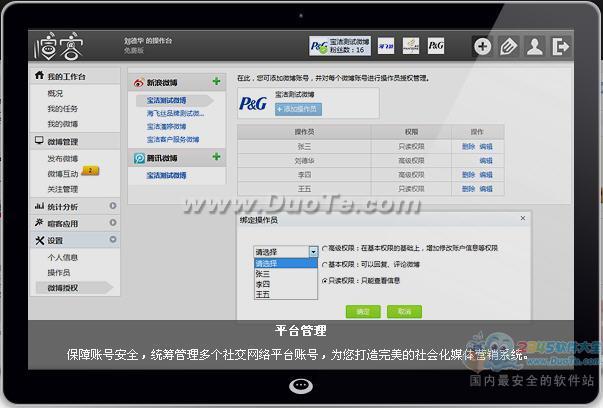
Task: Click the Tencent Weibo logo icon
Action: point(139,158)
